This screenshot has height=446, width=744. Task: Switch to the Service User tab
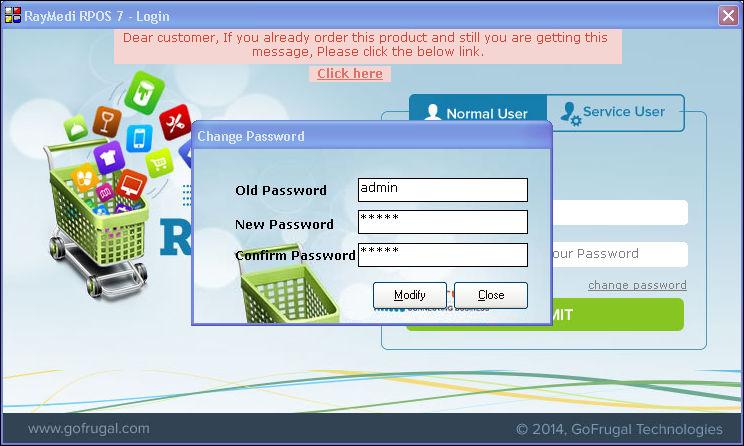615,112
